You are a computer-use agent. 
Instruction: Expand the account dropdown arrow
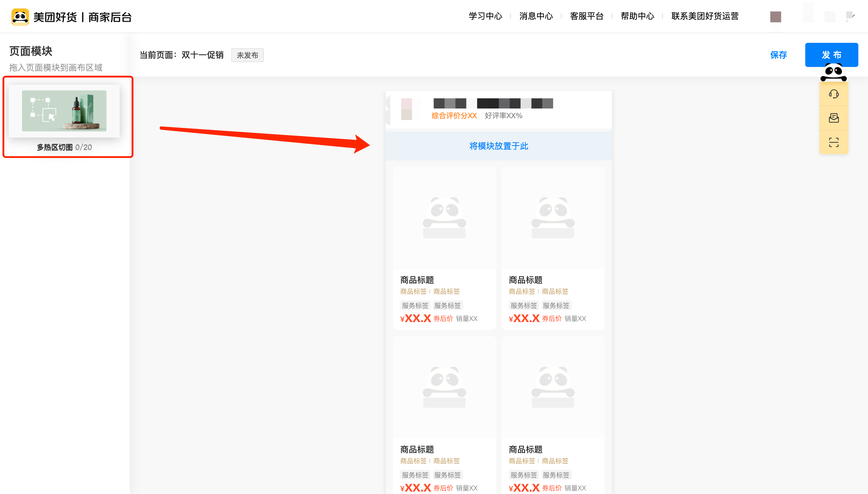(853, 16)
